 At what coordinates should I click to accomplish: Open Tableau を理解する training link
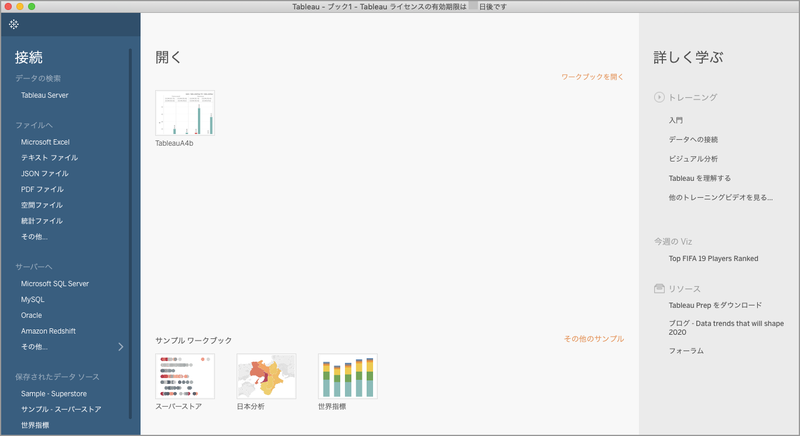tap(699, 178)
